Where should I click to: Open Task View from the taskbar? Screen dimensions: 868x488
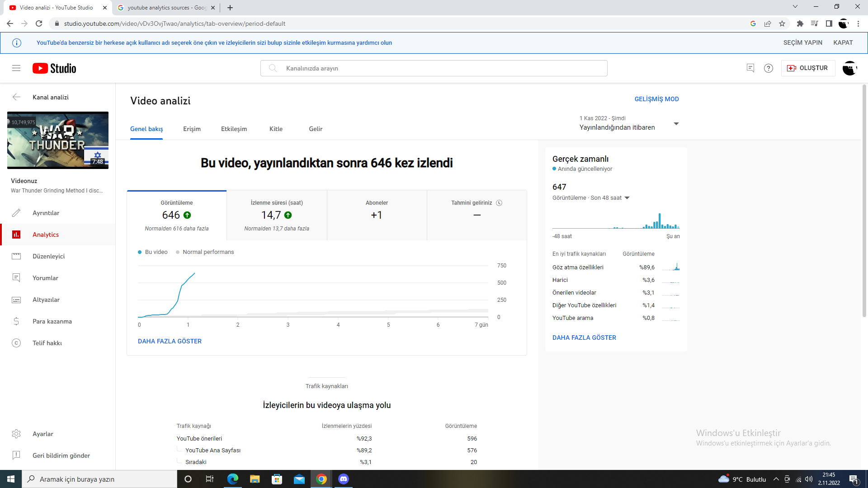click(x=210, y=479)
